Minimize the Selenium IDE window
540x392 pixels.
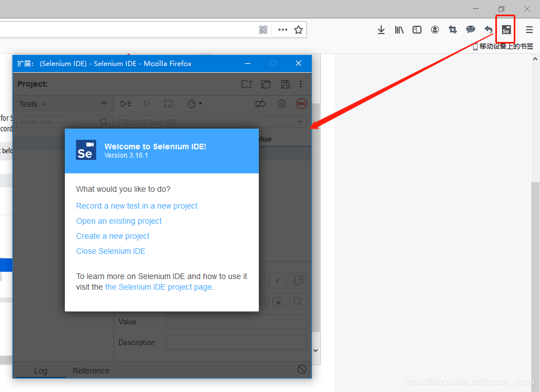pos(248,63)
